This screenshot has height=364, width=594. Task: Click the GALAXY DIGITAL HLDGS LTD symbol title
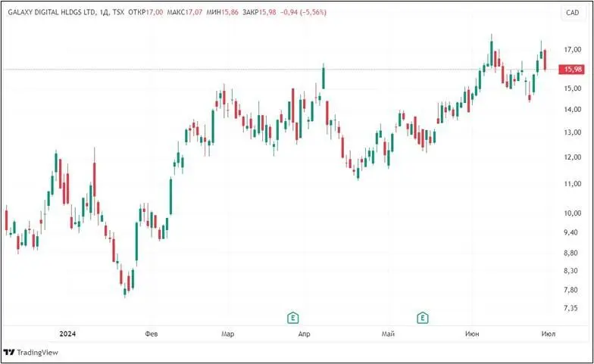50,13
